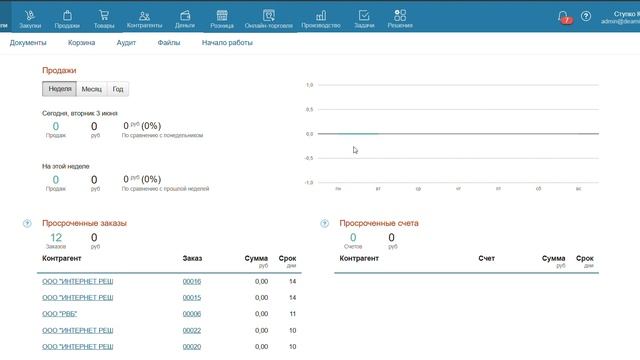Open counterparty link in order 00020 row
The width and height of the screenshot is (640, 360).
pos(78,347)
